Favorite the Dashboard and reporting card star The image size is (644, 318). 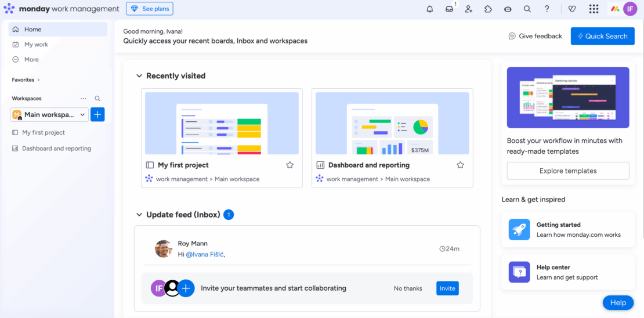pyautogui.click(x=461, y=165)
